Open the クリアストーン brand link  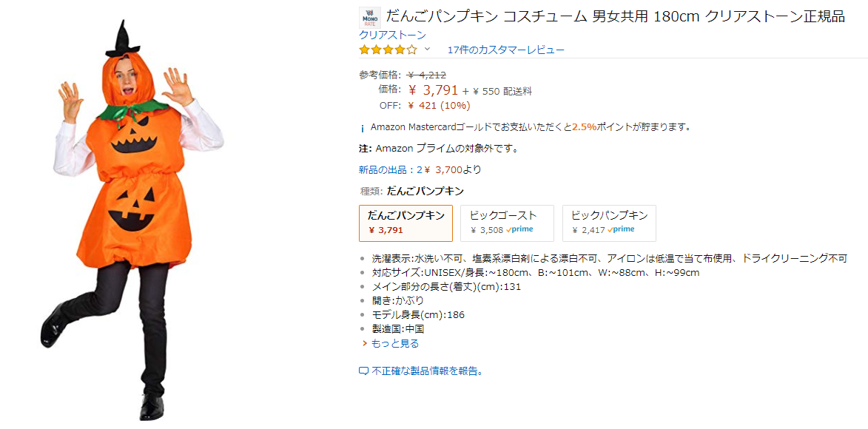point(392,35)
